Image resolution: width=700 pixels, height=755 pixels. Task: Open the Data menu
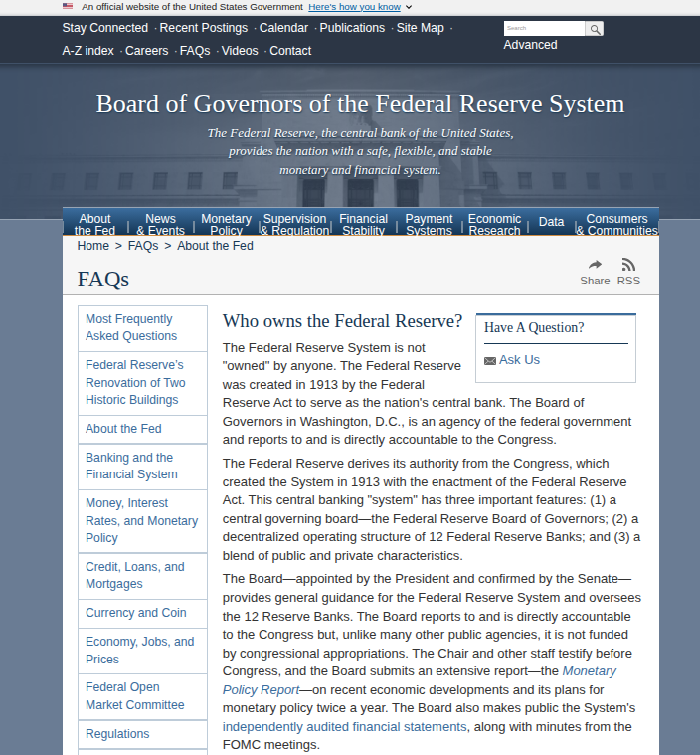(551, 222)
